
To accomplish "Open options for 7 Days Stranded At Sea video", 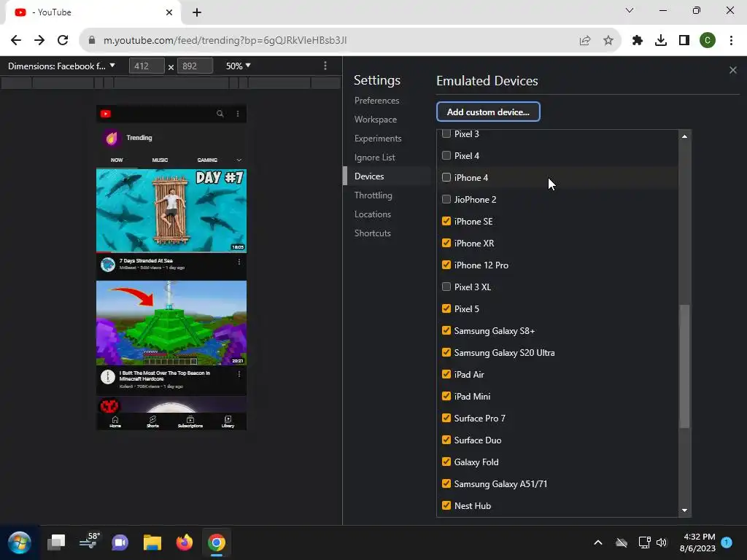I will pyautogui.click(x=239, y=262).
